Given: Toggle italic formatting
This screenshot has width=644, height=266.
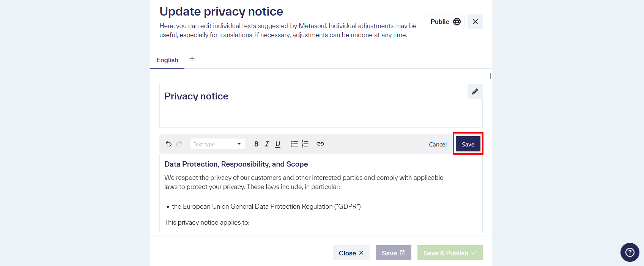Looking at the screenshot, I should pyautogui.click(x=267, y=144).
